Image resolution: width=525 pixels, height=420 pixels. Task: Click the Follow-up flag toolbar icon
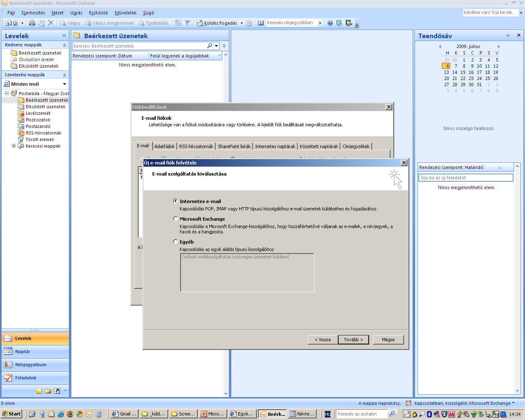click(187, 23)
